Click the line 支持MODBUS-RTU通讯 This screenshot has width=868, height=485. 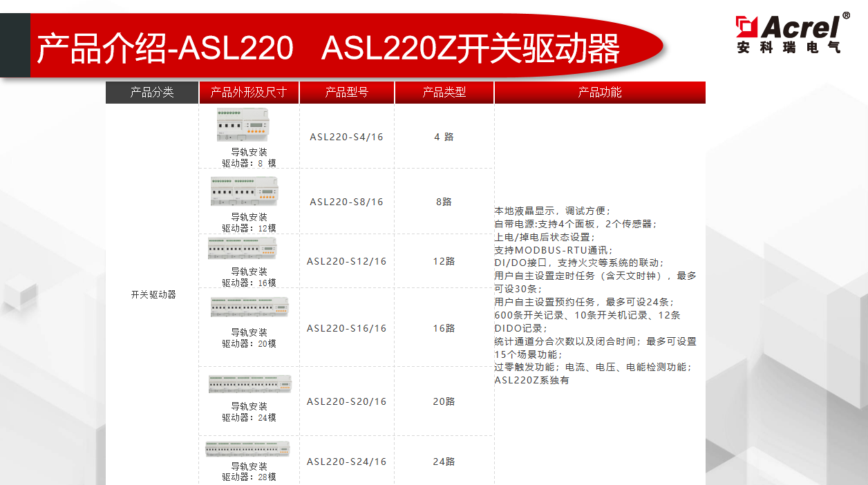click(554, 250)
